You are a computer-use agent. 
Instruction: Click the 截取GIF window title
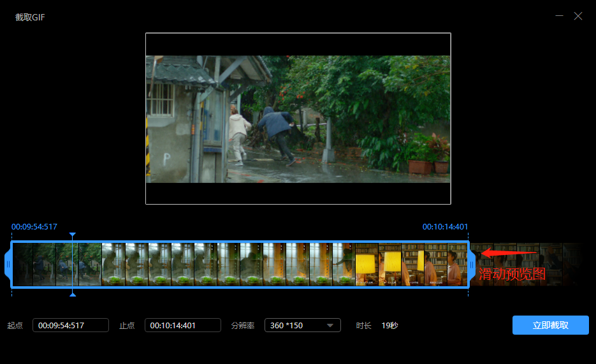click(x=30, y=17)
